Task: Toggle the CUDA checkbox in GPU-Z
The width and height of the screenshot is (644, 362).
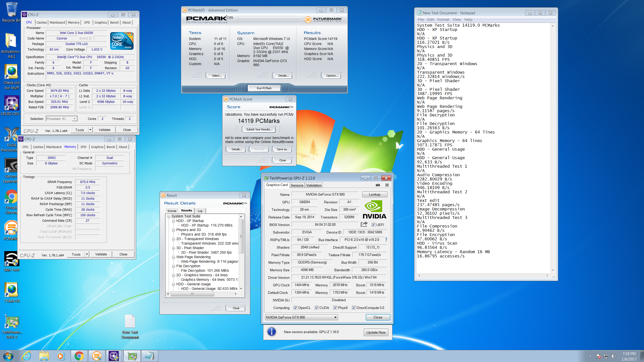Action: 317,308
